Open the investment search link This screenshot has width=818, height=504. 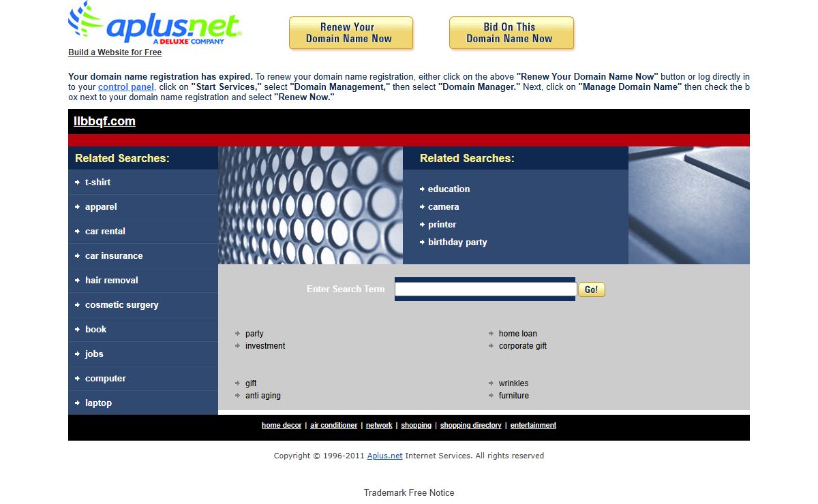tap(265, 346)
